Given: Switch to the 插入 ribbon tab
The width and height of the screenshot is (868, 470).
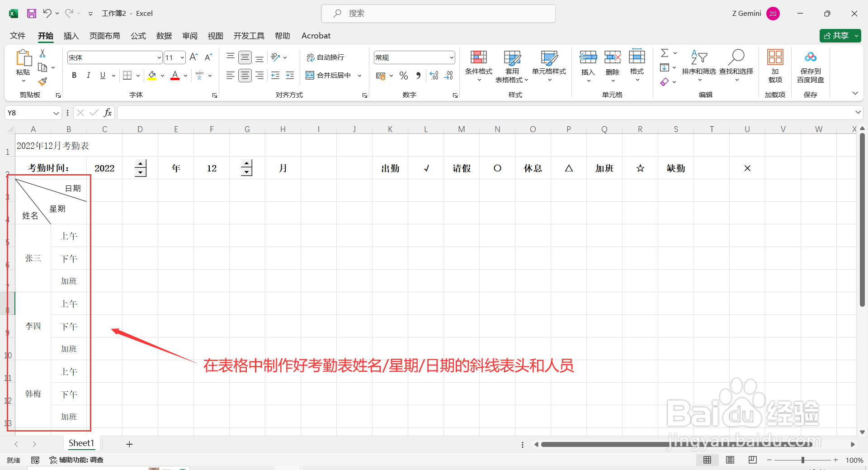Looking at the screenshot, I should (x=71, y=36).
